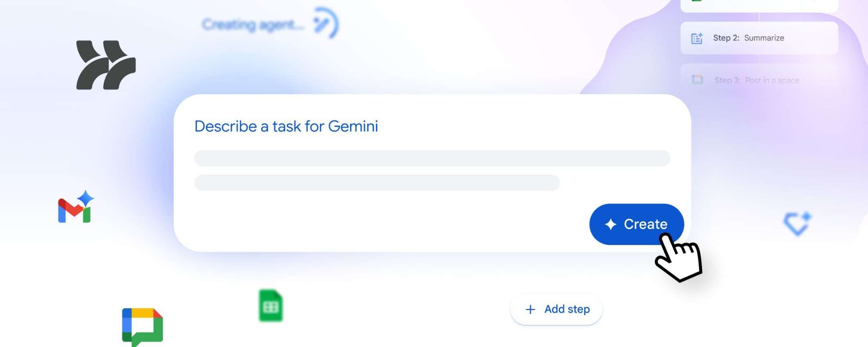
Task: Click the spinning Creating agent loader icon
Action: click(x=326, y=23)
